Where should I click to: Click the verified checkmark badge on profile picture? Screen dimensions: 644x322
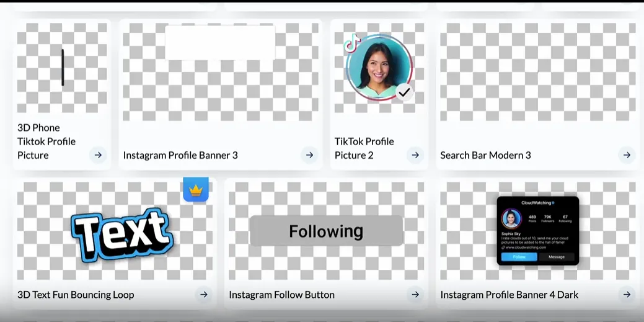coord(404,92)
